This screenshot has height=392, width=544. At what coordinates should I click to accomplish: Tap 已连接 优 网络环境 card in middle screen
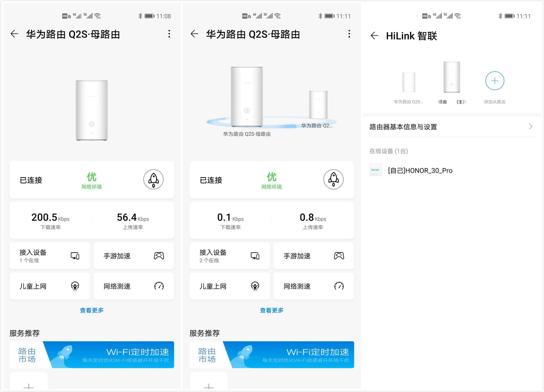pyautogui.click(x=272, y=180)
